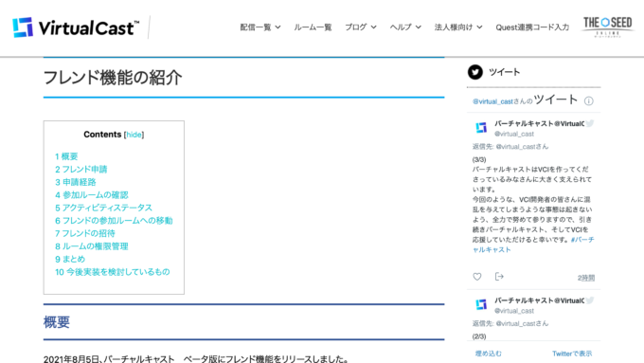Click Twitter bird beside the (2/3) tweet author
This screenshot has width=644, height=363.
(x=590, y=300)
